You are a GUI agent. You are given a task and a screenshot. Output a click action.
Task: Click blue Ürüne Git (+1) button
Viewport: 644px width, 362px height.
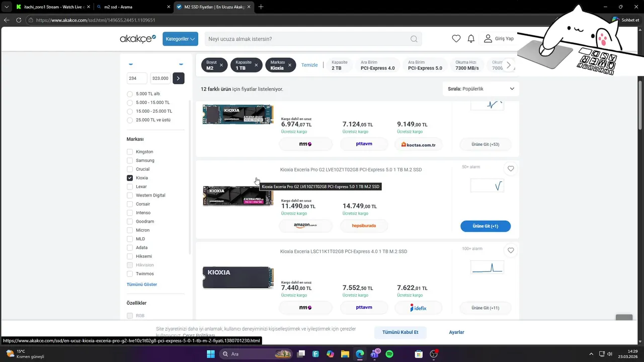point(486,226)
